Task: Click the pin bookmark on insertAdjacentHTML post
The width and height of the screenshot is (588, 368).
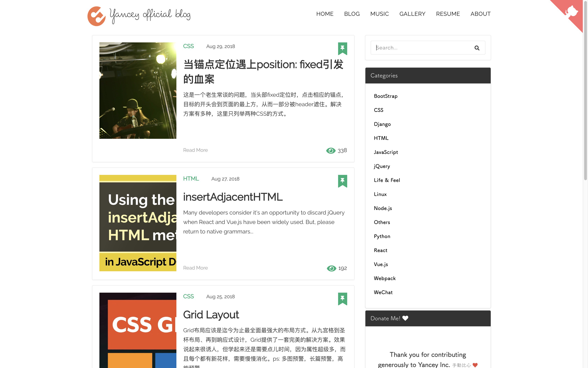Action: coord(342,181)
